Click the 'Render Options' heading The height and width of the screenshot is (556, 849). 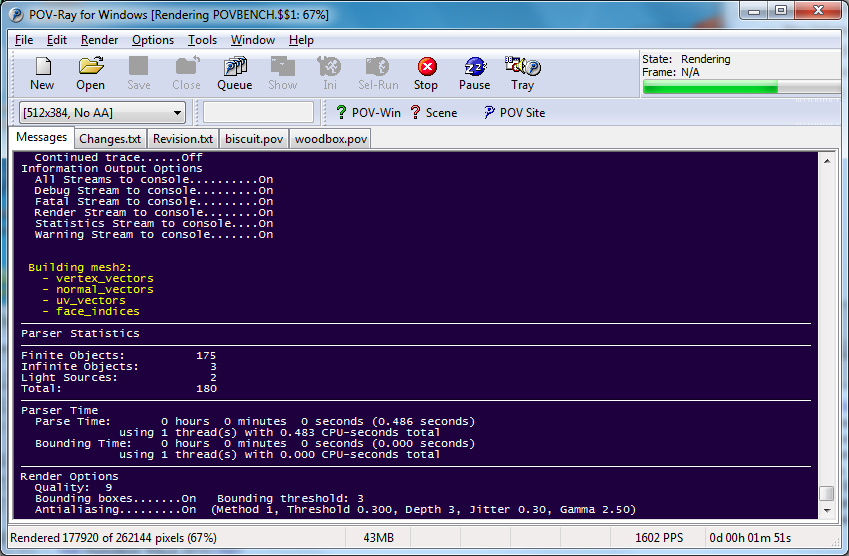[69, 476]
